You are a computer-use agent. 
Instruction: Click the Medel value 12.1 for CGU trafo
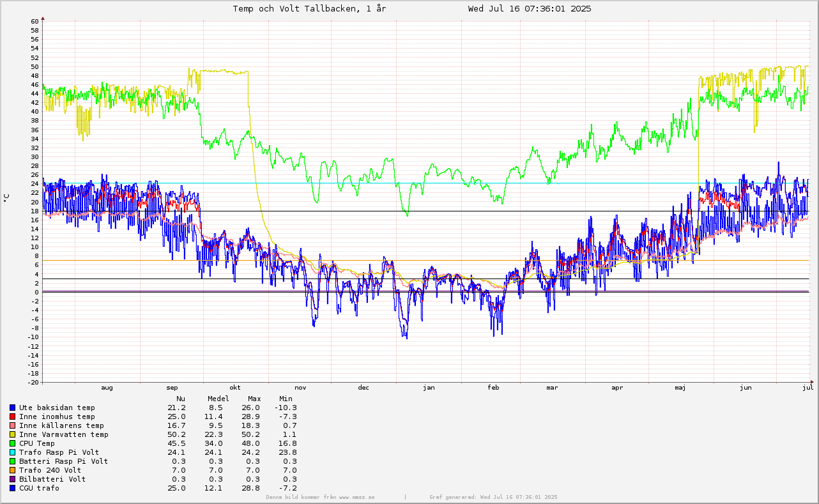213,488
